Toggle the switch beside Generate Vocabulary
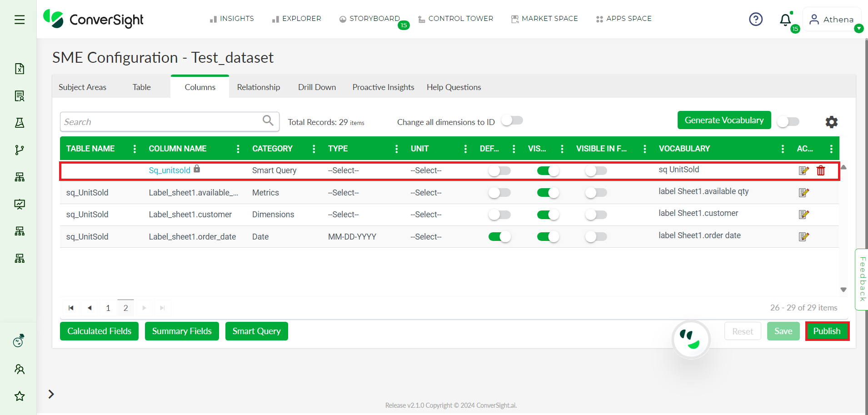The width and height of the screenshot is (868, 415). coord(788,122)
